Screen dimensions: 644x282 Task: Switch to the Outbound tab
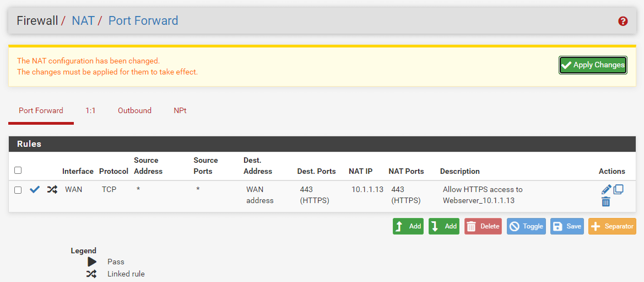135,111
